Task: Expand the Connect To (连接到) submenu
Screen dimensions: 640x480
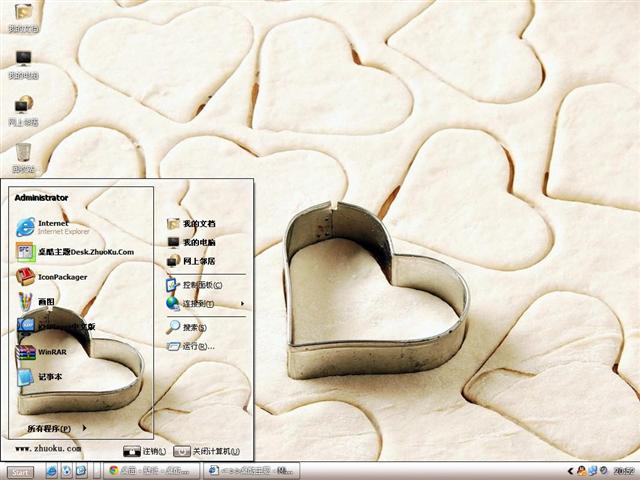Action: coord(205,303)
